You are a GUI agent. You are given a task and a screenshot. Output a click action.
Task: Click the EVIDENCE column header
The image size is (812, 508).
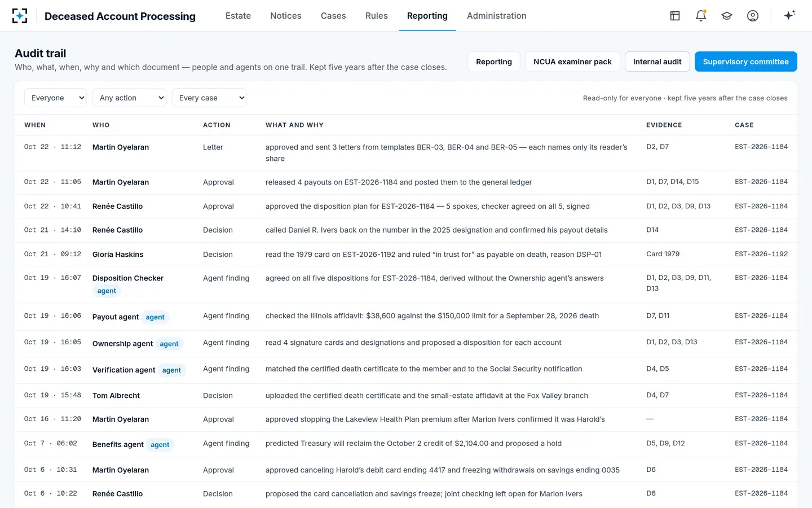(x=664, y=125)
